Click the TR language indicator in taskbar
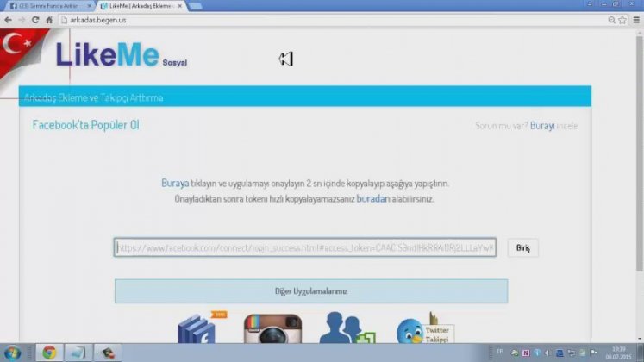 [x=500, y=352]
